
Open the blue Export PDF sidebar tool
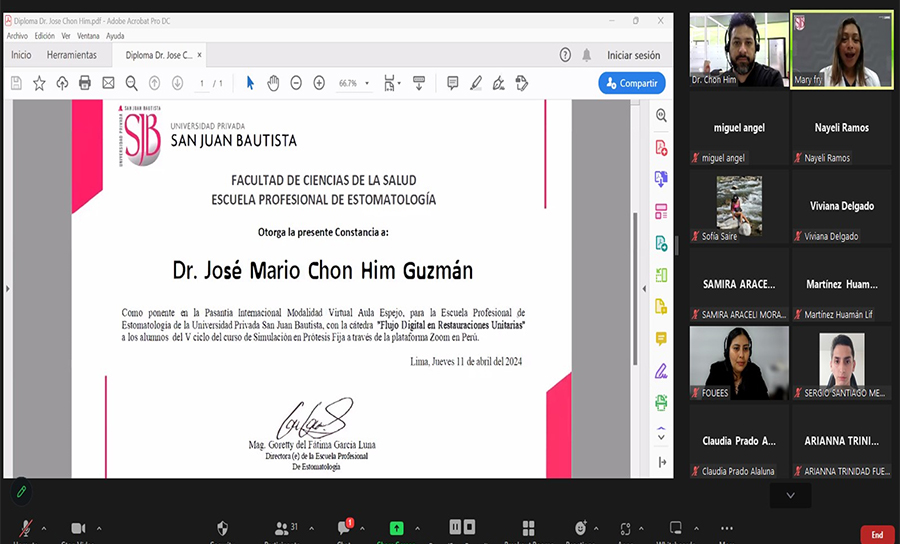(x=661, y=179)
